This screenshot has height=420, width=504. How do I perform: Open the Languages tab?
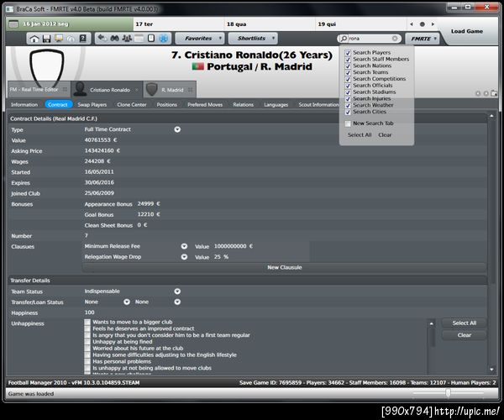[x=276, y=105]
